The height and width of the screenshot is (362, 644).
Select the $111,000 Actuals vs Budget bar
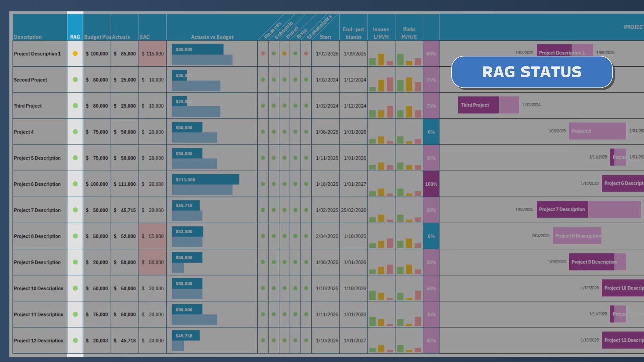point(205,180)
